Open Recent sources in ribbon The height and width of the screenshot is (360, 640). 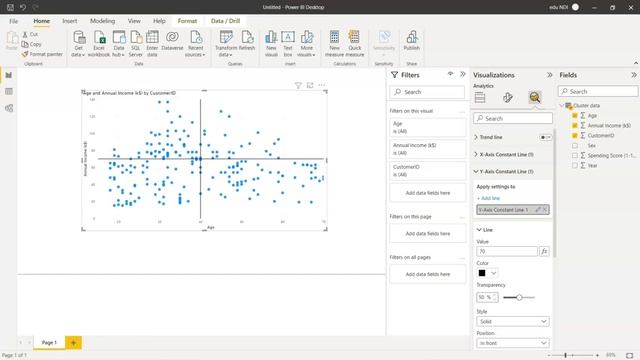coord(196,44)
